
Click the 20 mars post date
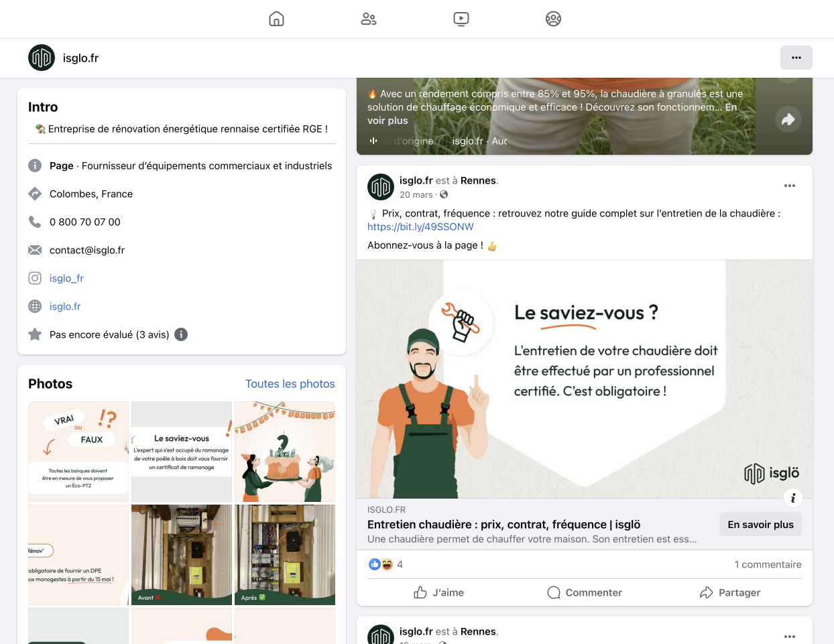[x=416, y=194]
